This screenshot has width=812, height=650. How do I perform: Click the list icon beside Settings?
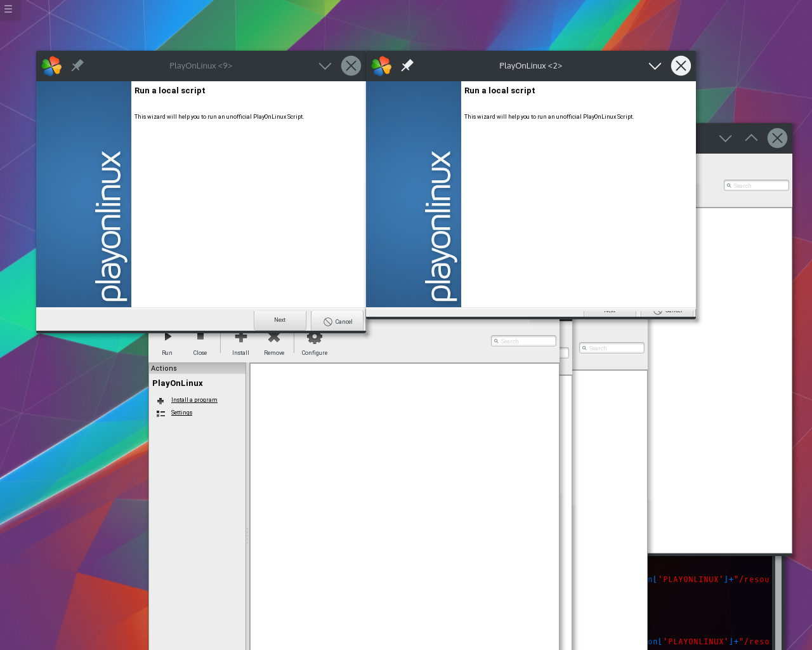coord(160,413)
